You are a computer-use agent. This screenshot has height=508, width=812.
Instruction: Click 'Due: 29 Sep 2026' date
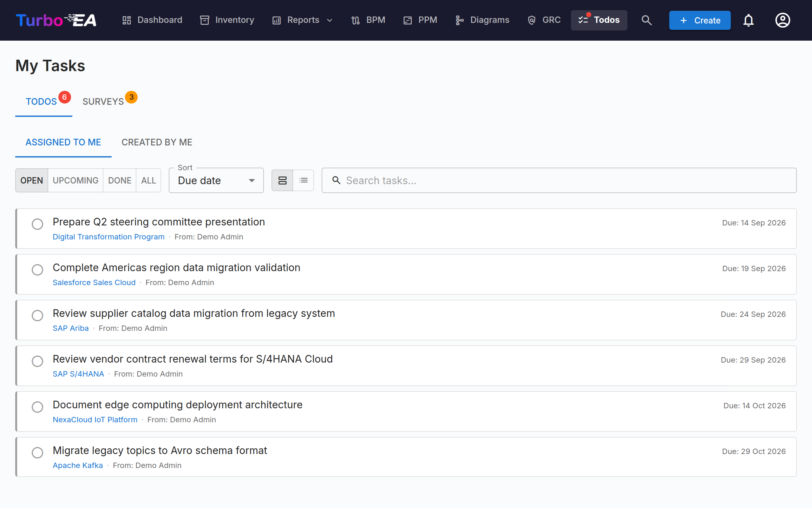(753, 360)
